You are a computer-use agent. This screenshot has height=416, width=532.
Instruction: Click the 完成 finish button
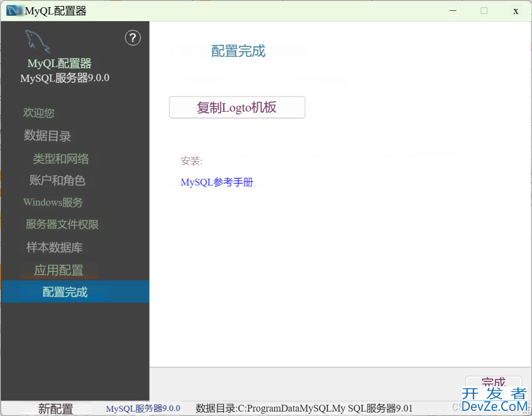point(494,382)
